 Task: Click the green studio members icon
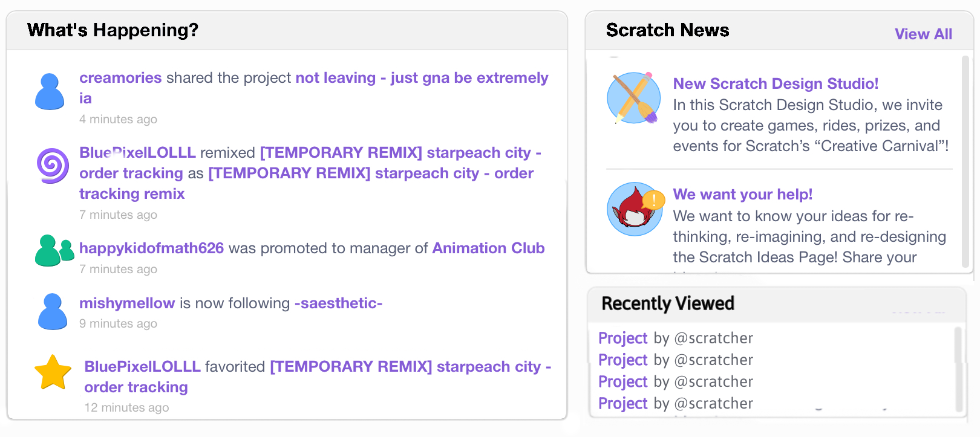[54, 250]
